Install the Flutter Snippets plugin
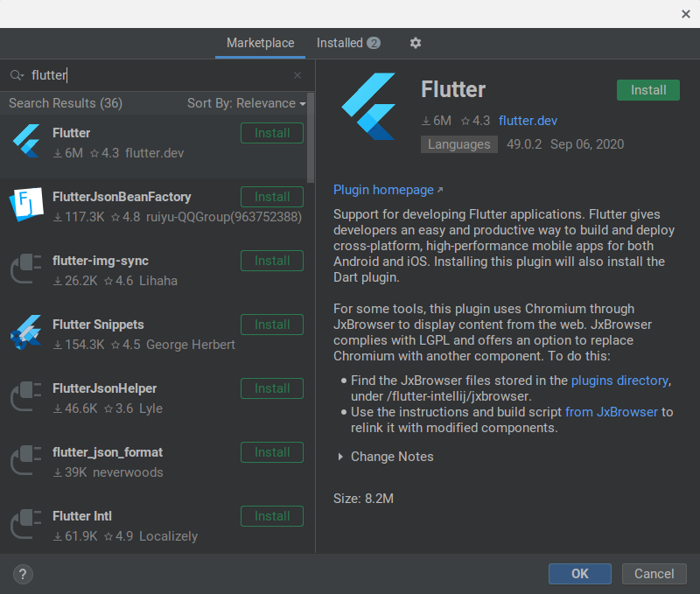Viewport: 700px width, 594px height. pos(272,325)
